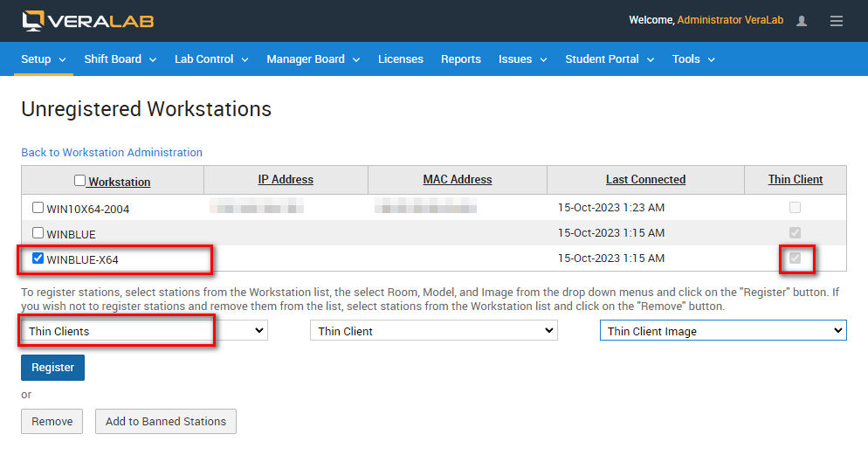This screenshot has height=455, width=868.
Task: Check the WINBLUE workstation checkbox
Action: coord(38,233)
